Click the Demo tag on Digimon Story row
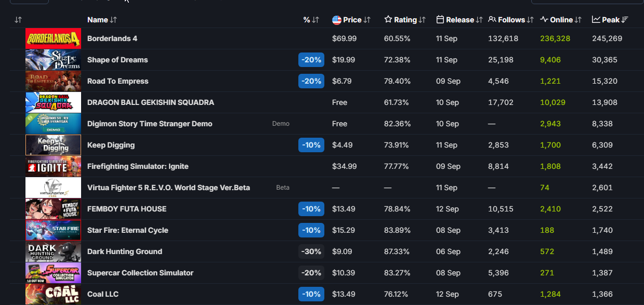The width and height of the screenshot is (644, 305). click(281, 124)
